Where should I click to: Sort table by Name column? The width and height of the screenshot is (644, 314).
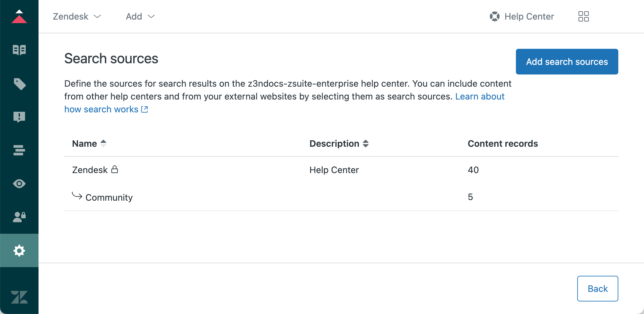pos(89,144)
